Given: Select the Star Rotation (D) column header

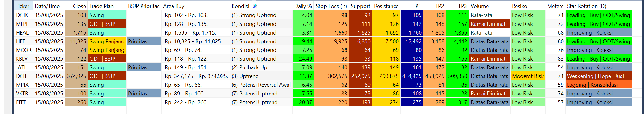Looking at the screenshot, I should coord(599,6).
